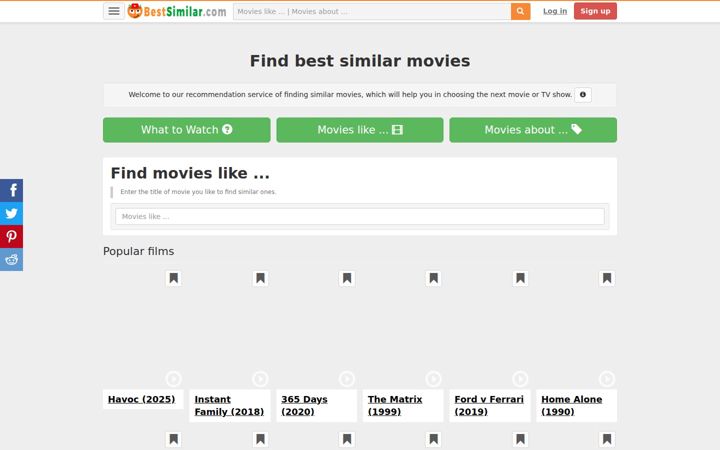Open the Havoc (2025) link
The width and height of the screenshot is (720, 450).
click(x=141, y=399)
